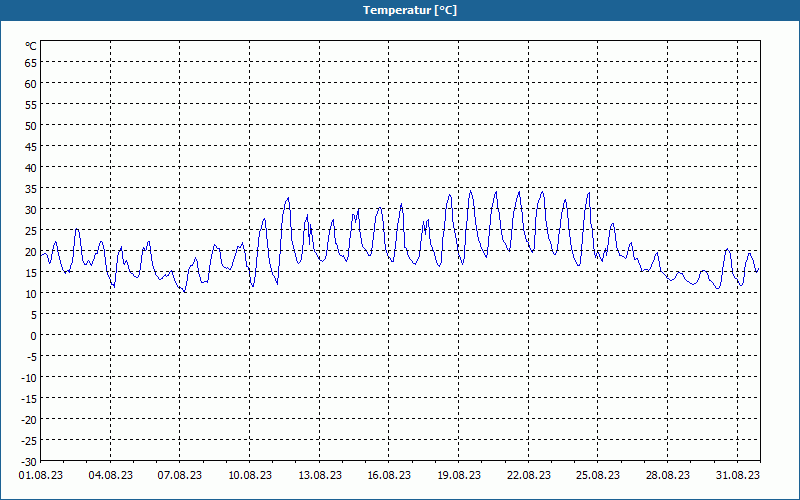Click the date label 31.08.23
The width and height of the screenshot is (800, 500).
737,476
